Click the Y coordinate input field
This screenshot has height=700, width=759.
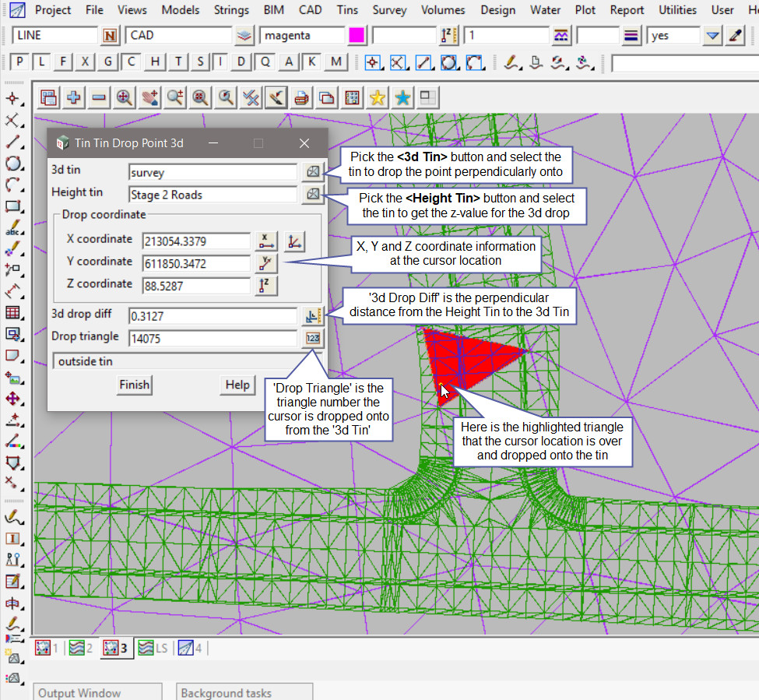click(x=195, y=263)
